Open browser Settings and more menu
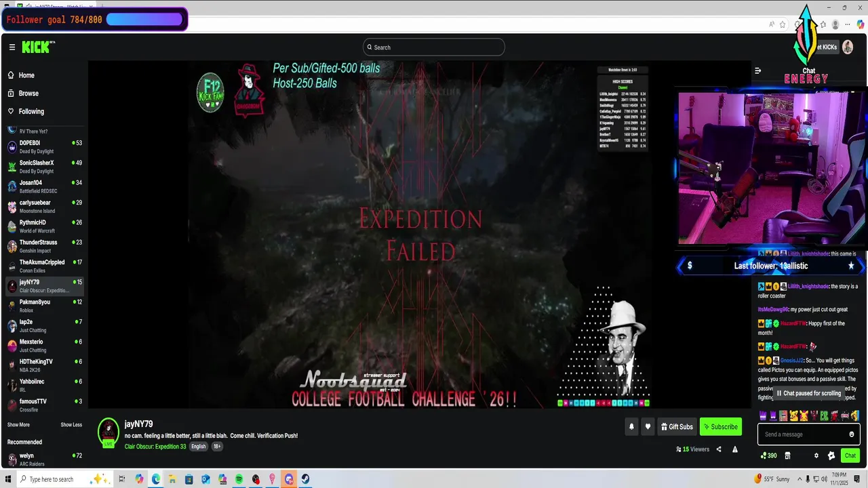Image resolution: width=868 pixels, height=488 pixels. coord(848,24)
